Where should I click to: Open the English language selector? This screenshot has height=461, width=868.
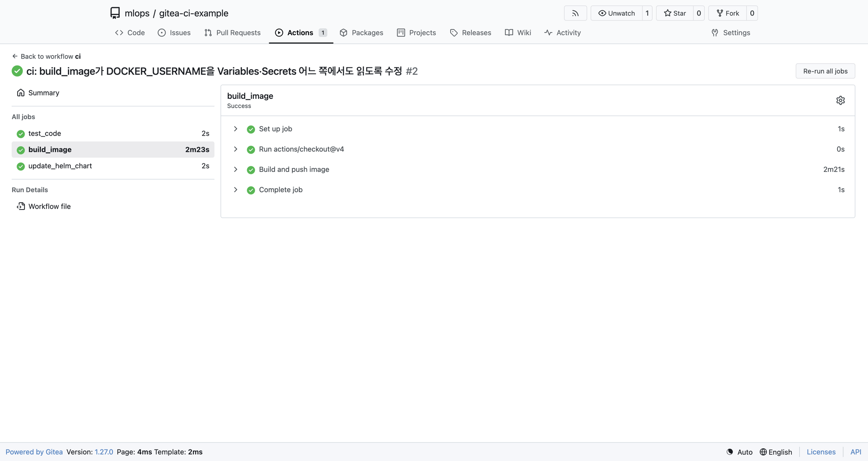pos(776,452)
